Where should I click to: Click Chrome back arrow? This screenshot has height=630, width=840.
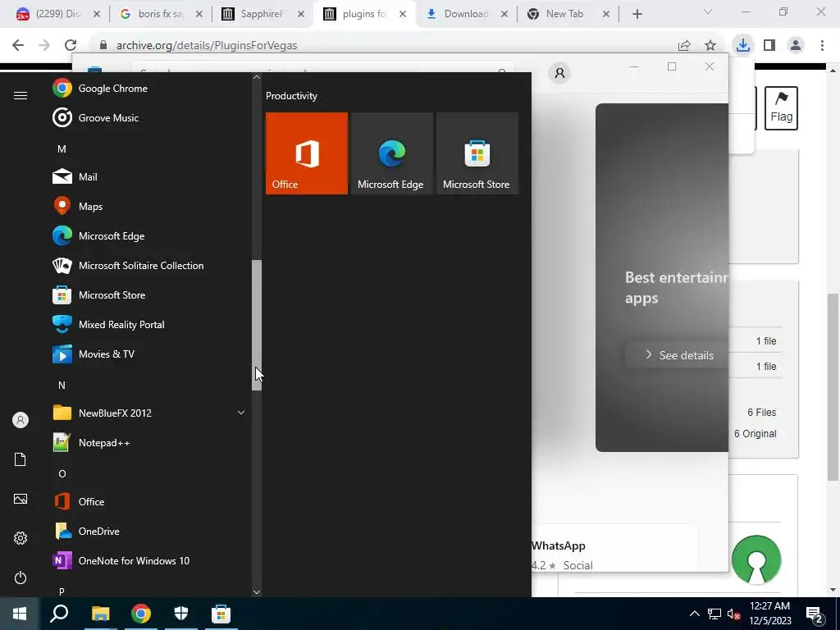[x=18, y=46]
